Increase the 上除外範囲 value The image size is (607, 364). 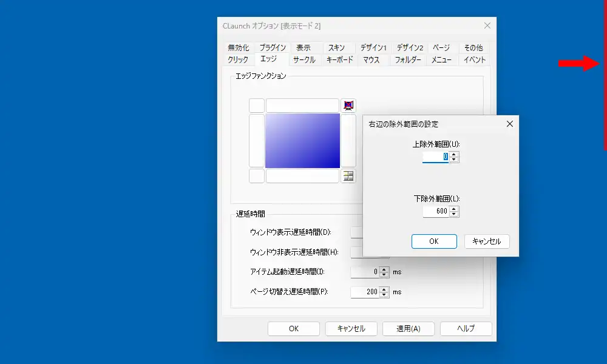tap(454, 154)
